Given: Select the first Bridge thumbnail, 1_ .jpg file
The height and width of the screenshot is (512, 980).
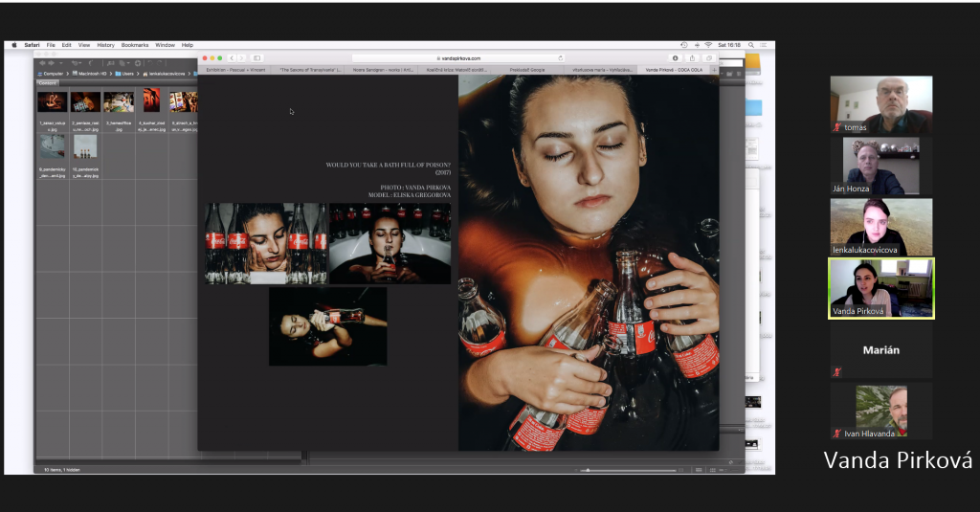Looking at the screenshot, I should click(x=52, y=102).
